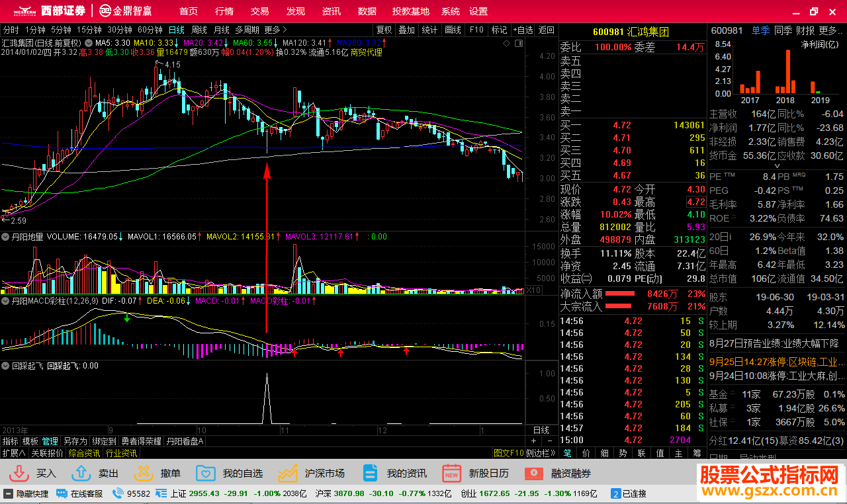
Task: Toggle 侧边栏 sidebar collapse arrow
Action: pos(541,453)
